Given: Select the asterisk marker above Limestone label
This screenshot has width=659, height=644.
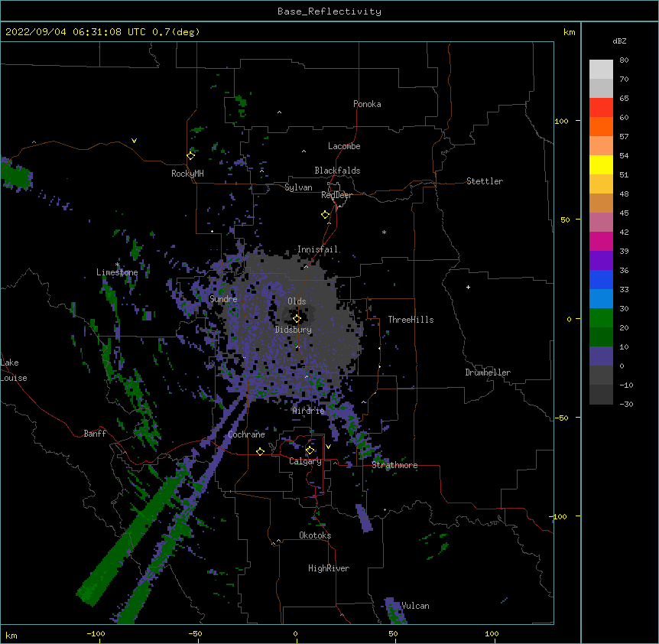Looking at the screenshot, I should [x=118, y=265].
